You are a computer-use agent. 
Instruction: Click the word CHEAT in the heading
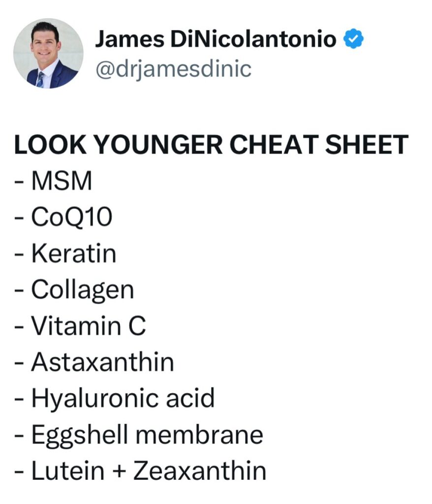(x=274, y=145)
